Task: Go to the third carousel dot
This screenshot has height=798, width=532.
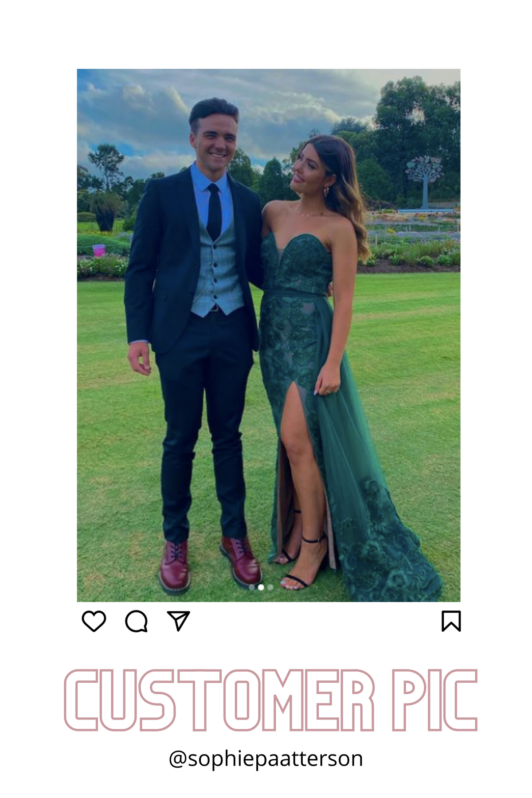Action: (270, 587)
